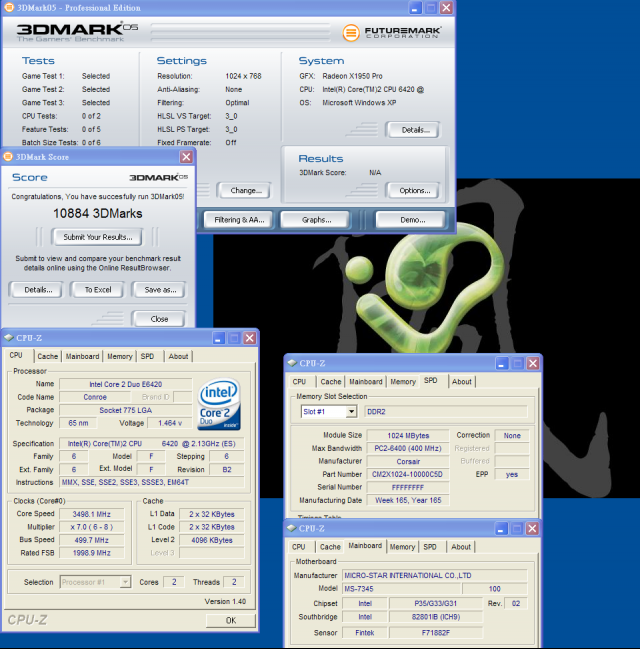The height and width of the screenshot is (649, 640).
Task: Click the CPU-Z SPD window title icon
Action: (x=292, y=363)
